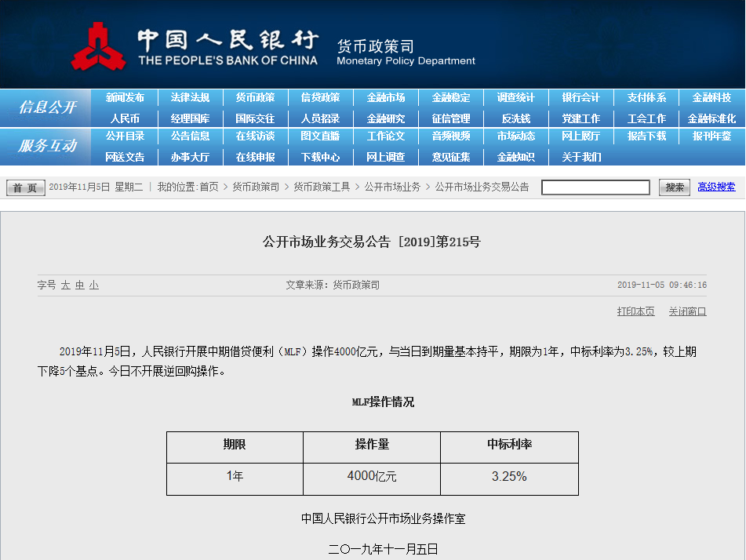Open the 金融市场 menu item
The height and width of the screenshot is (560, 746).
coord(385,97)
